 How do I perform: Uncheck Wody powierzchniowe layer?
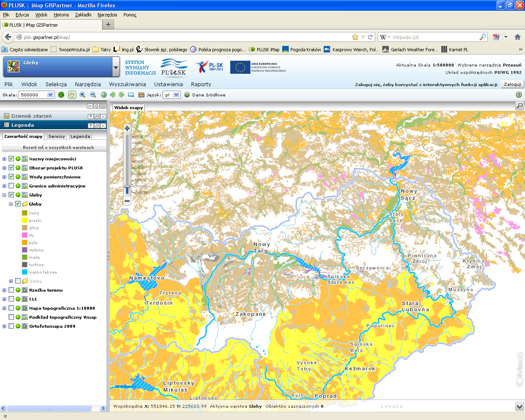(11, 177)
